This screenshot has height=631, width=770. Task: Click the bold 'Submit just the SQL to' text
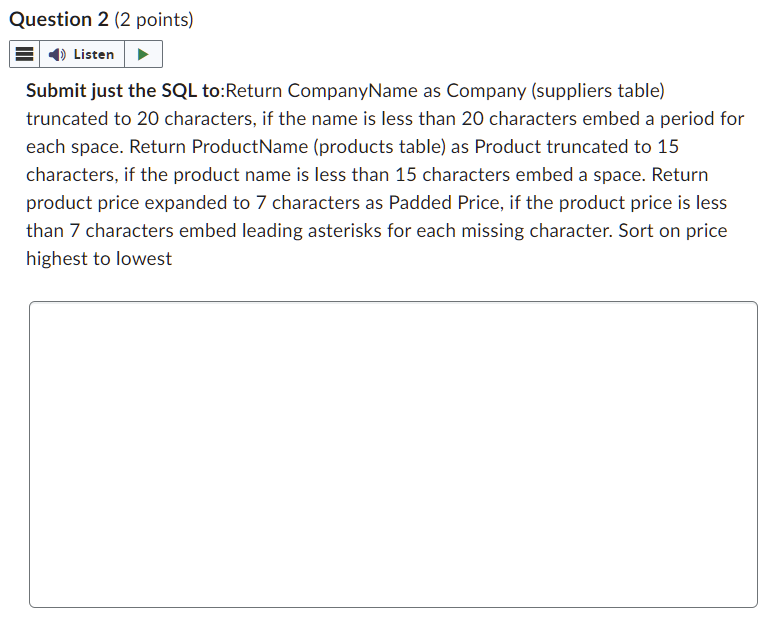click(x=123, y=91)
